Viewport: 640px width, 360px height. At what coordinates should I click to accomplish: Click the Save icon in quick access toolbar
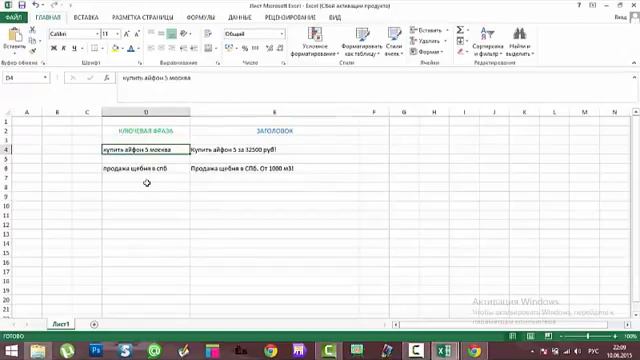coord(22,5)
